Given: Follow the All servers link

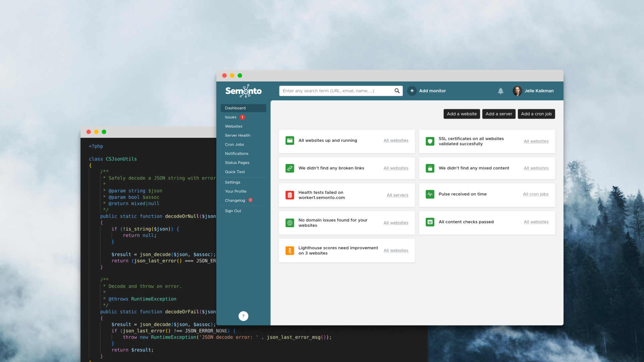Looking at the screenshot, I should coord(397,195).
